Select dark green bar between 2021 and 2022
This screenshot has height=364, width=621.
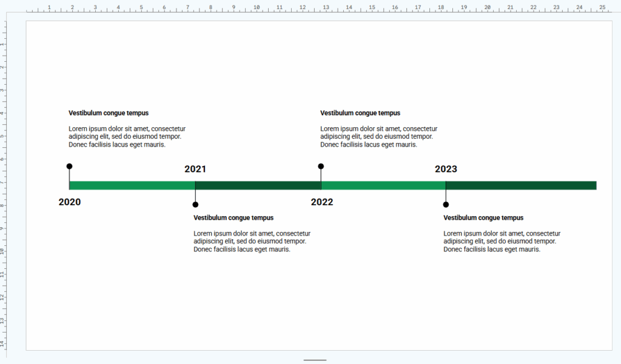pos(258,185)
